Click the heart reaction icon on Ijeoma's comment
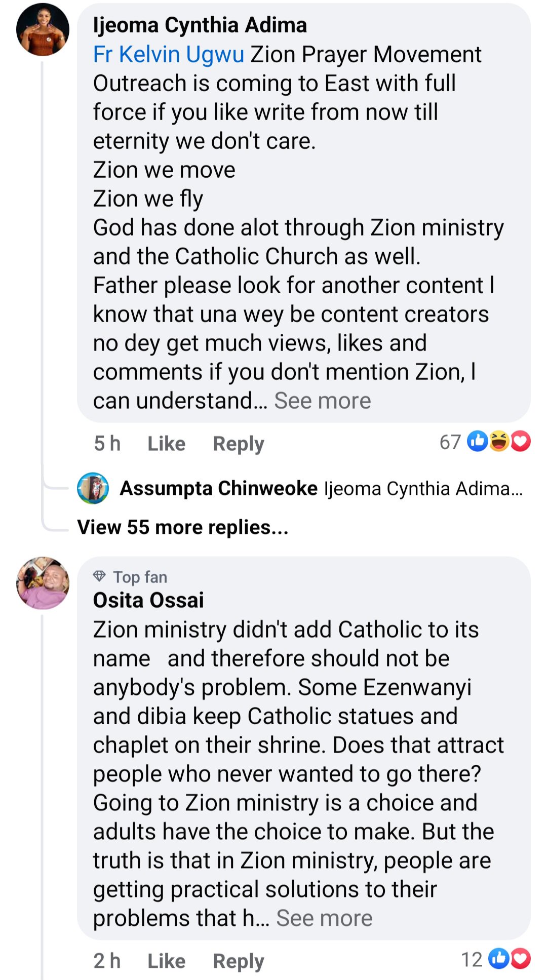 point(520,442)
